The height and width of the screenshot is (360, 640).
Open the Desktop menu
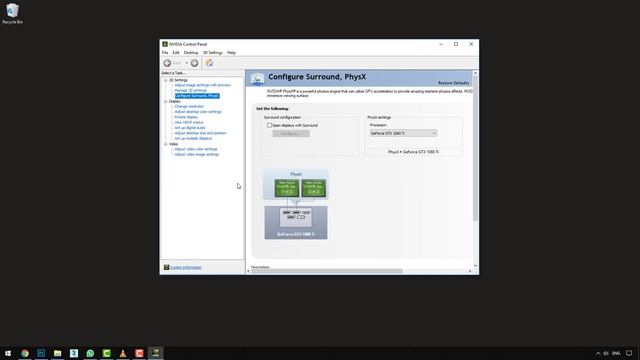tap(191, 53)
